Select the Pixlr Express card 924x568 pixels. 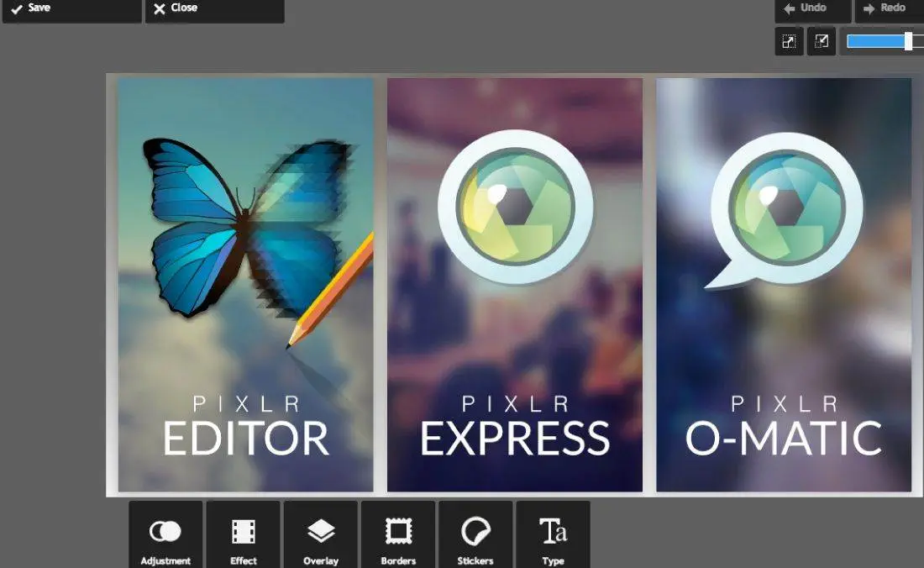click(514, 285)
